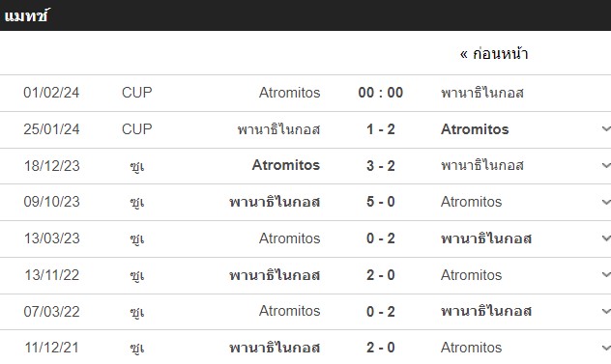Image resolution: width=611 pixels, height=364 pixels.
Task: Open the 1 - 2 score on 25/01/24
Action: point(381,128)
